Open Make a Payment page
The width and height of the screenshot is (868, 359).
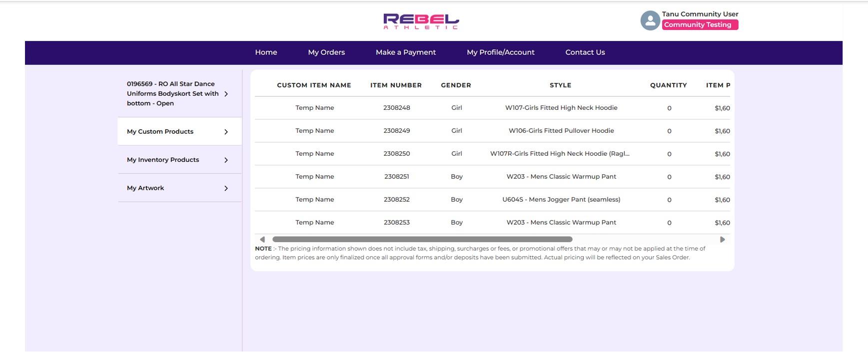pos(406,52)
